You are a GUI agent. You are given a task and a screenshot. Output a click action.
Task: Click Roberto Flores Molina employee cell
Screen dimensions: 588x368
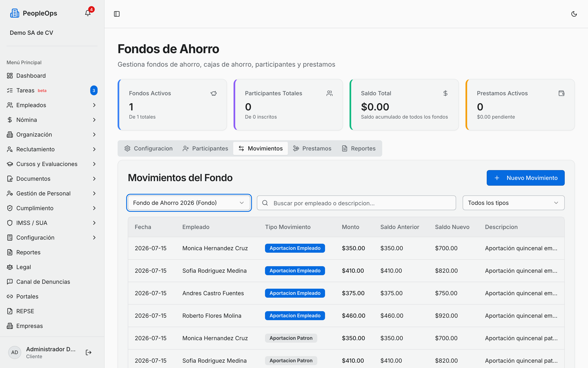coord(212,316)
